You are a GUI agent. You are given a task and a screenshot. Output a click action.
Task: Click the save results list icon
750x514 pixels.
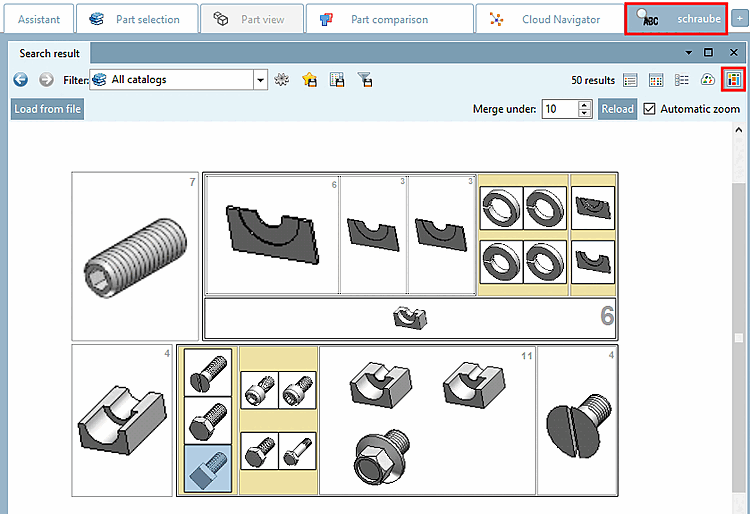[x=337, y=79]
